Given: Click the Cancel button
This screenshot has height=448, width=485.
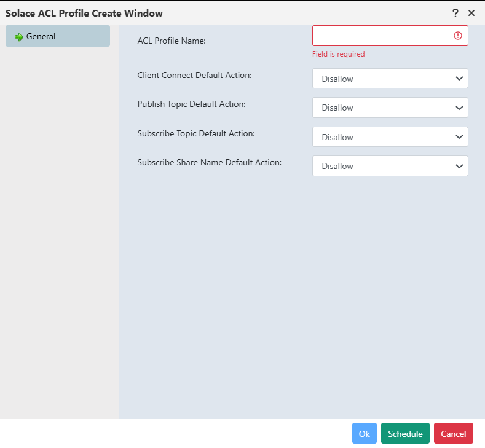Looking at the screenshot, I should pos(454,433).
